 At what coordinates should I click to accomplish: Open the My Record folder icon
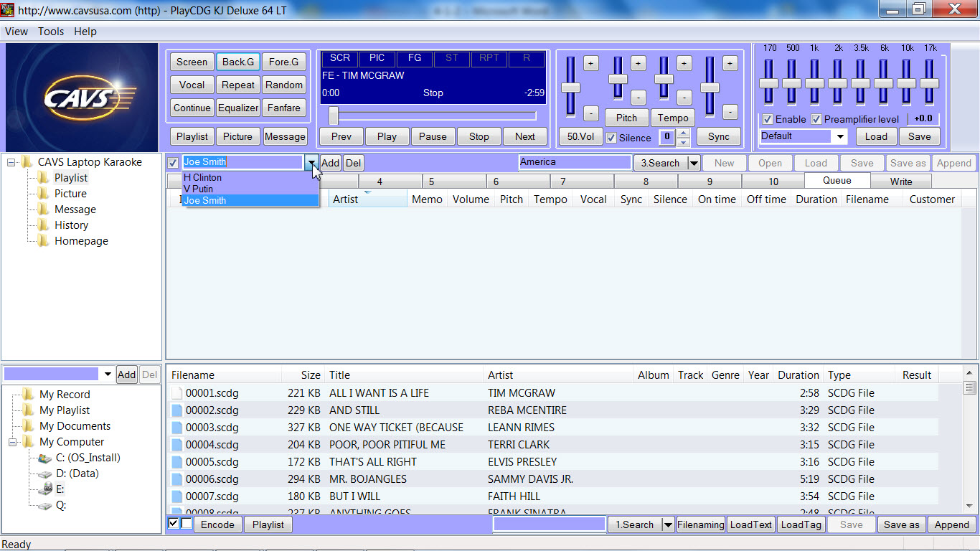point(29,395)
